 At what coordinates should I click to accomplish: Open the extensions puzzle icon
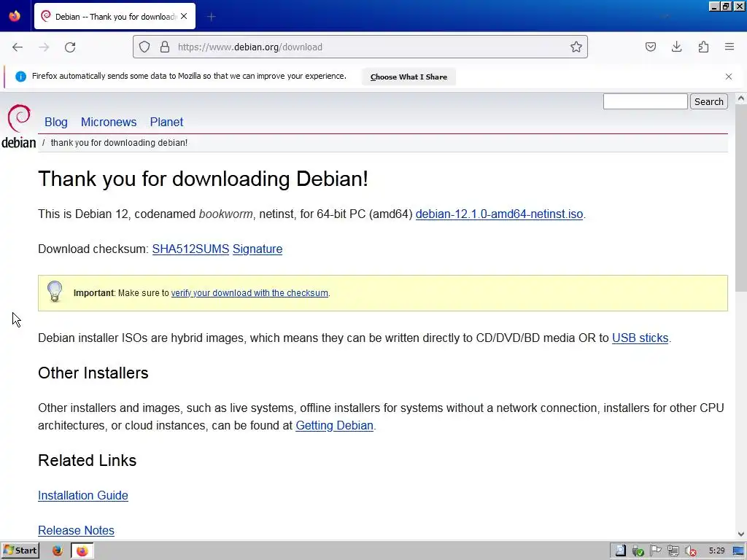pos(703,47)
